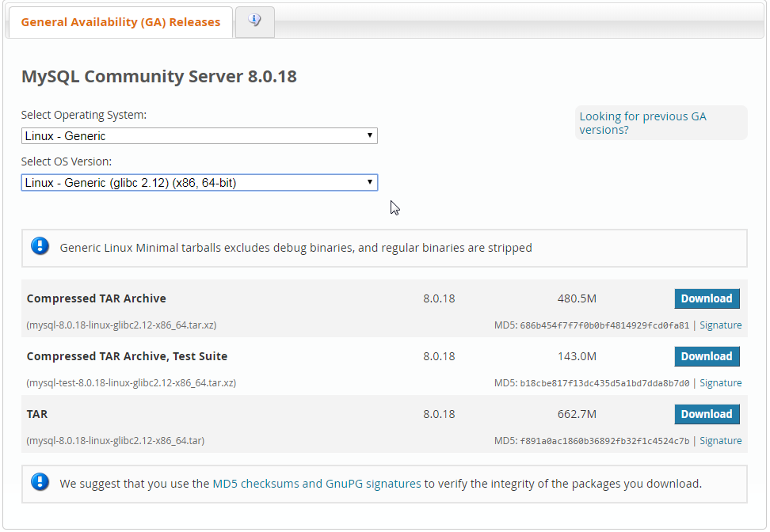Viewport: 770px width, 532px height.
Task: Expand the Select OS Version dropdown
Action: pos(199,183)
